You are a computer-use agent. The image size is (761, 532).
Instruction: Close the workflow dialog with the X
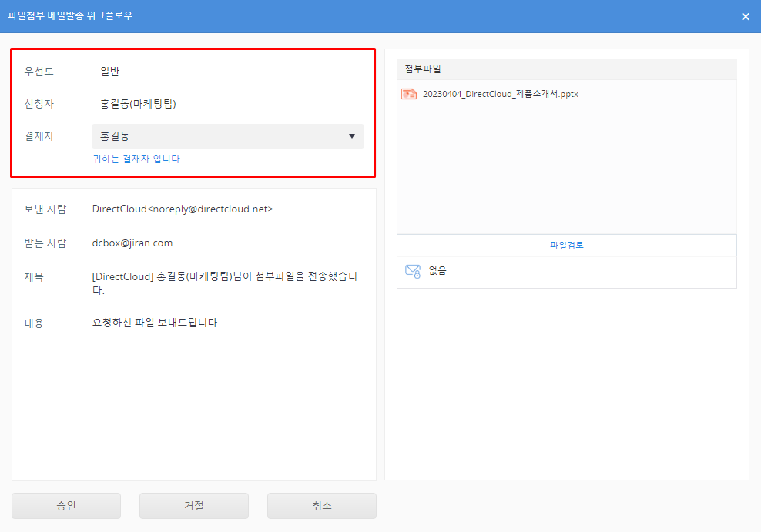click(x=745, y=17)
